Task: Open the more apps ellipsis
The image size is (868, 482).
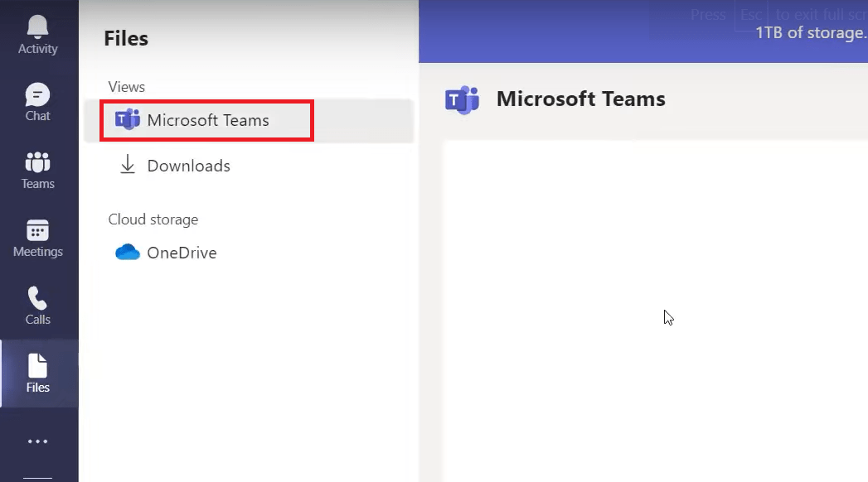Action: pos(37,441)
